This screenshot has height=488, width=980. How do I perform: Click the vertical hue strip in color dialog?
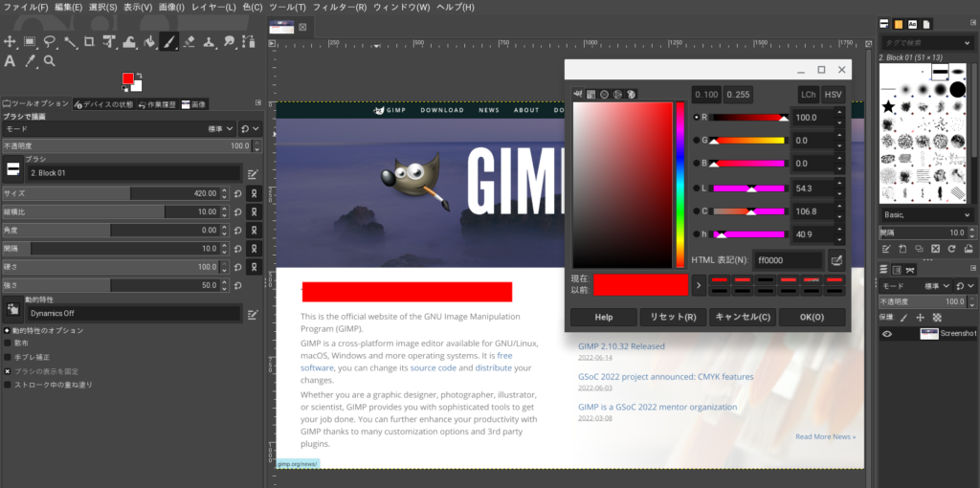point(680,185)
